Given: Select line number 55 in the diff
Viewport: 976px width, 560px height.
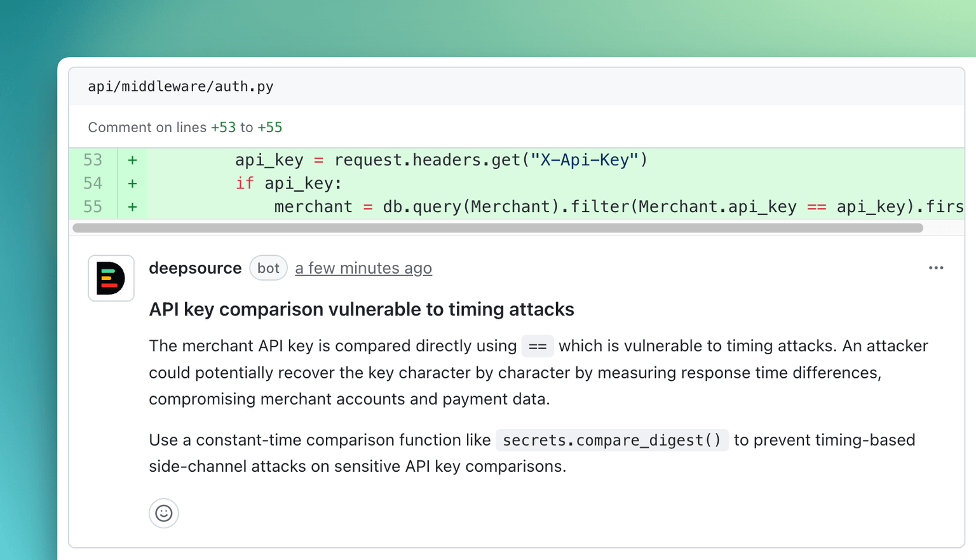Looking at the screenshot, I should [x=92, y=206].
